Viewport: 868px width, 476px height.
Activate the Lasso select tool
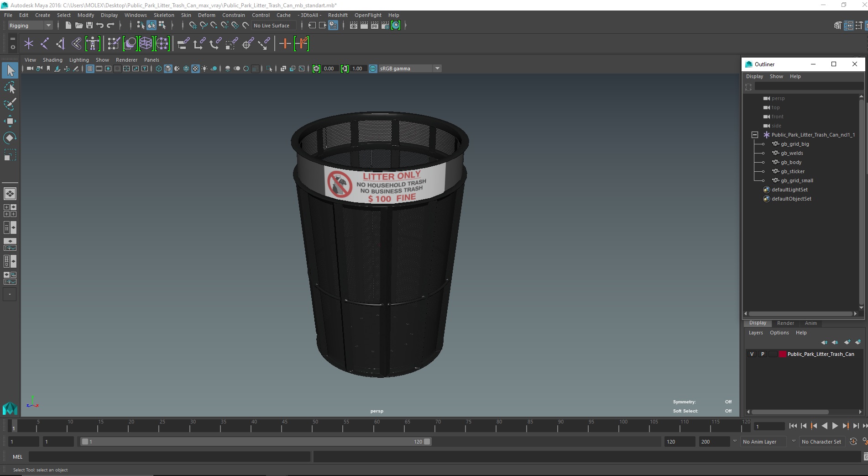(x=10, y=87)
